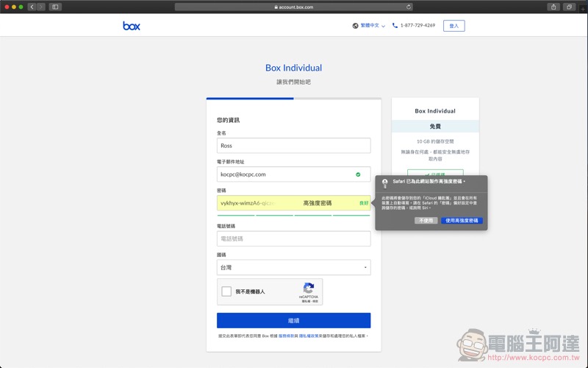Click the 讓我們開始吧 subtitle
588x368 pixels.
click(293, 82)
